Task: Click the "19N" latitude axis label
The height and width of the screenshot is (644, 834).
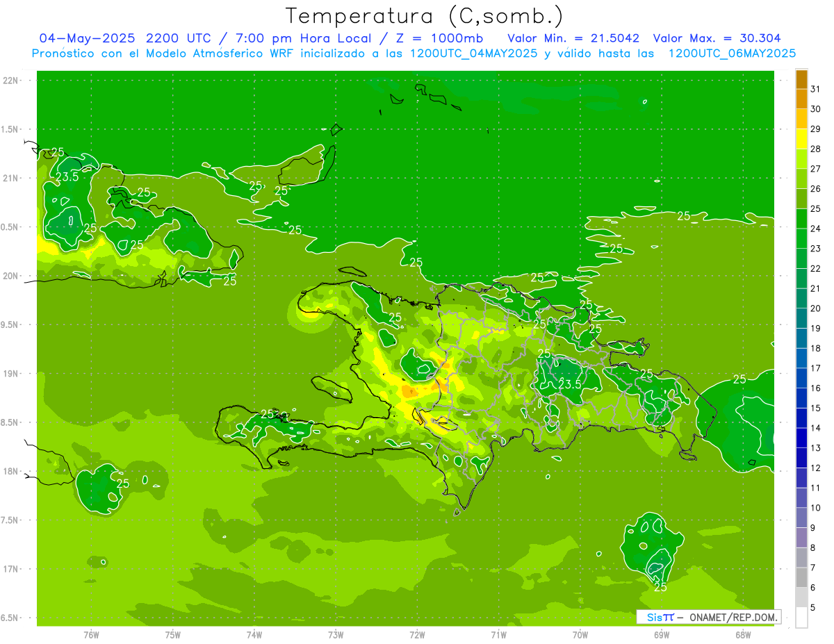Action: [10, 374]
